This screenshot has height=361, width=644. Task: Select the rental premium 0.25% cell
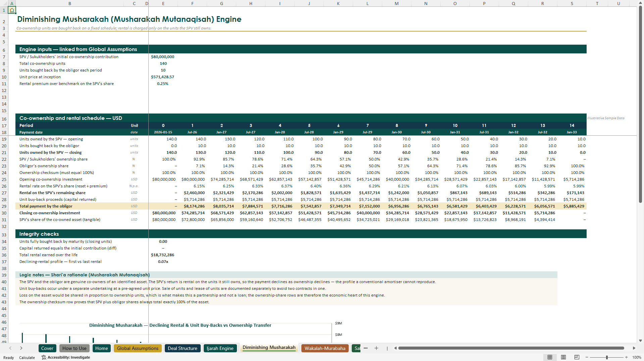click(x=163, y=84)
